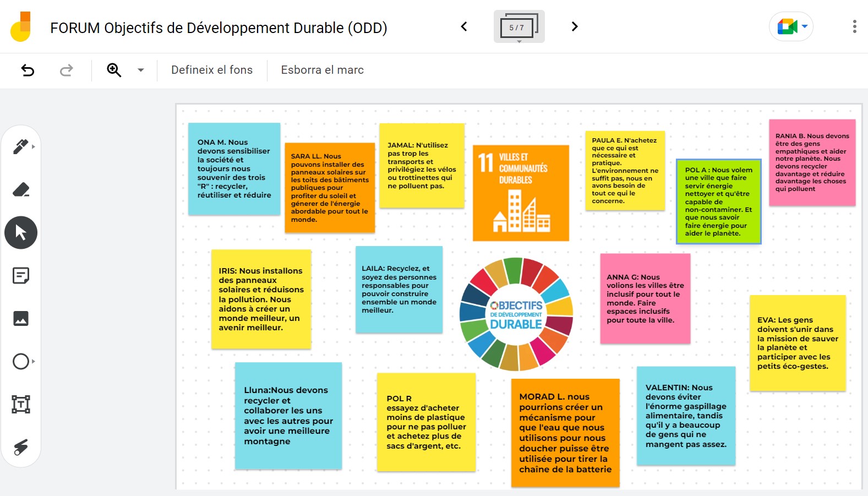Open the zoom magnifier tool
868x496 pixels.
click(x=114, y=70)
